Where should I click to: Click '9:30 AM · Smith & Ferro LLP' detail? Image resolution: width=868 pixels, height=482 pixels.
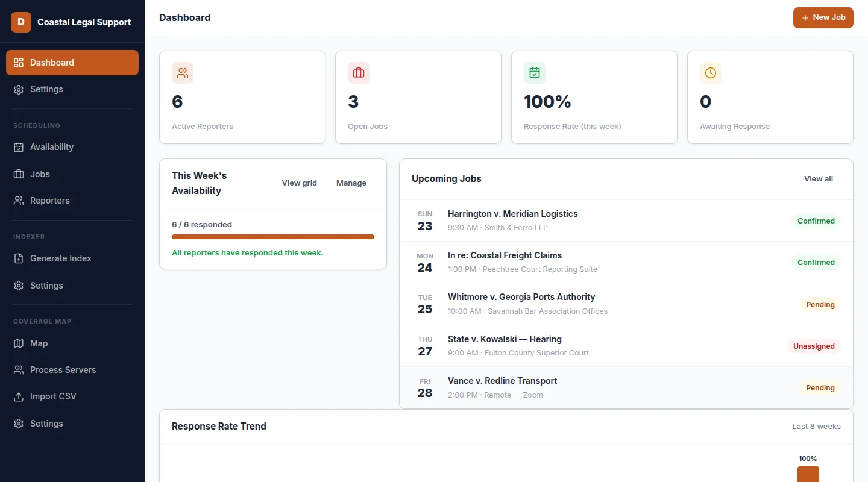(498, 228)
